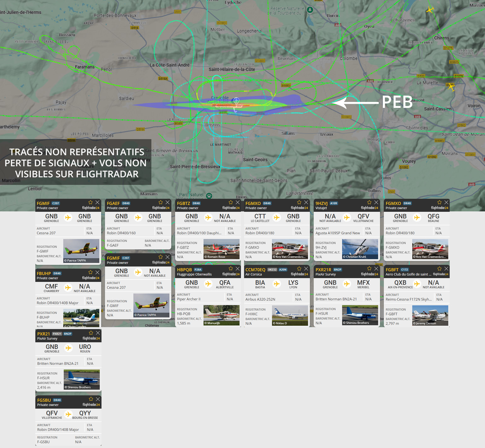Click the Saint-Hilaire-de-la-Côte map label
485x448 pixels.
pyautogui.click(x=232, y=69)
